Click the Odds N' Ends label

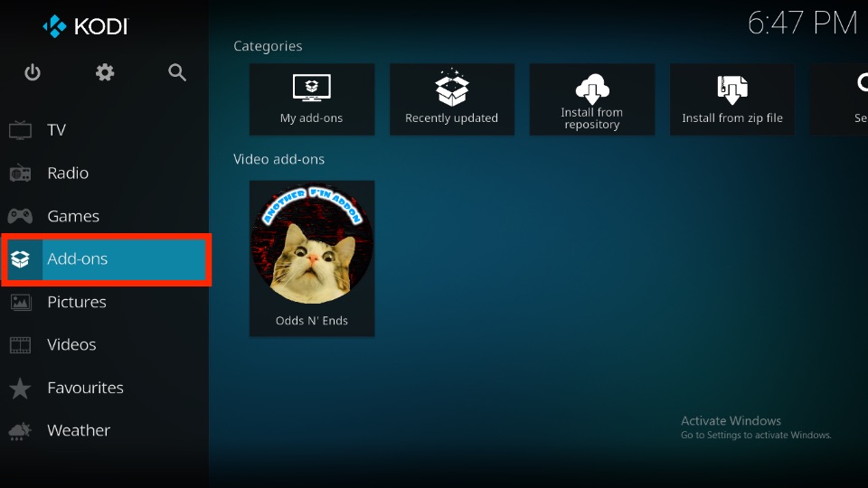pyautogui.click(x=312, y=321)
